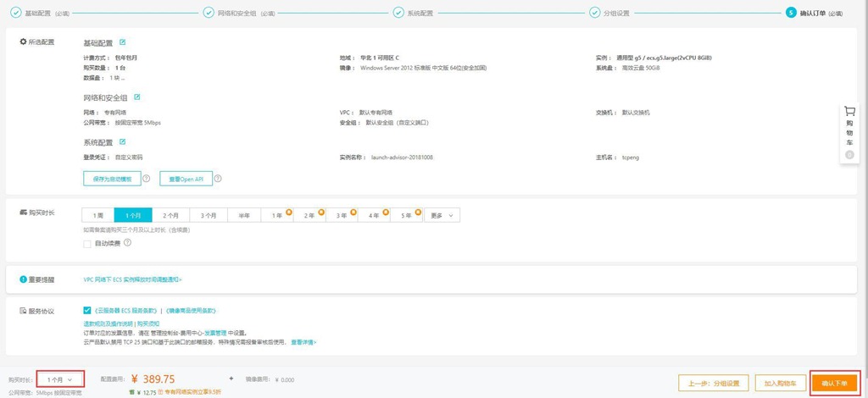
Task: Expand the 更多 duration dropdown
Action: coord(441,215)
